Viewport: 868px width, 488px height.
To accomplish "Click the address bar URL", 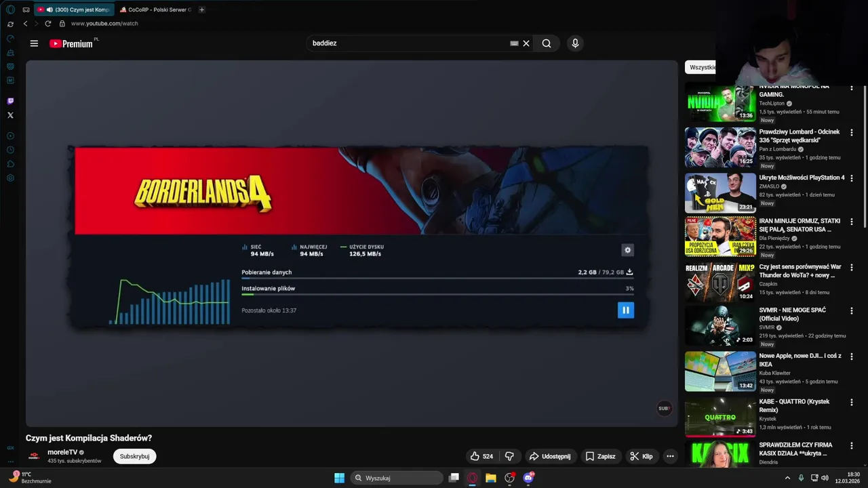I will [x=104, y=23].
